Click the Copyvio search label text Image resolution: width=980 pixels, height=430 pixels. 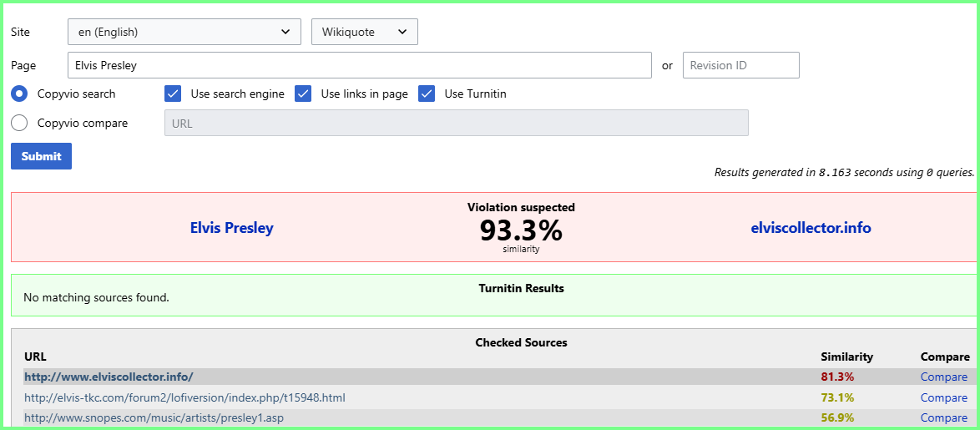pos(76,94)
